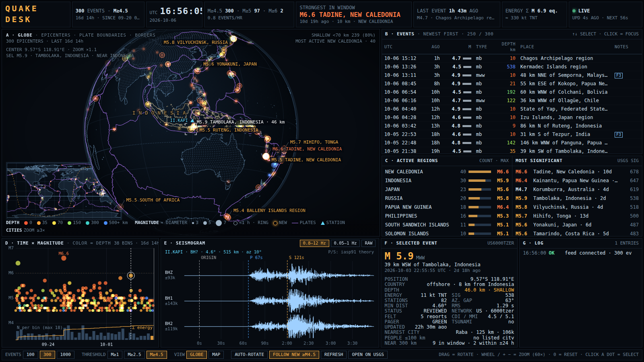Viewport: 644px width, 362px height.
Task: Click the S 121s arrival marker on the seismogram
Action: (x=296, y=257)
